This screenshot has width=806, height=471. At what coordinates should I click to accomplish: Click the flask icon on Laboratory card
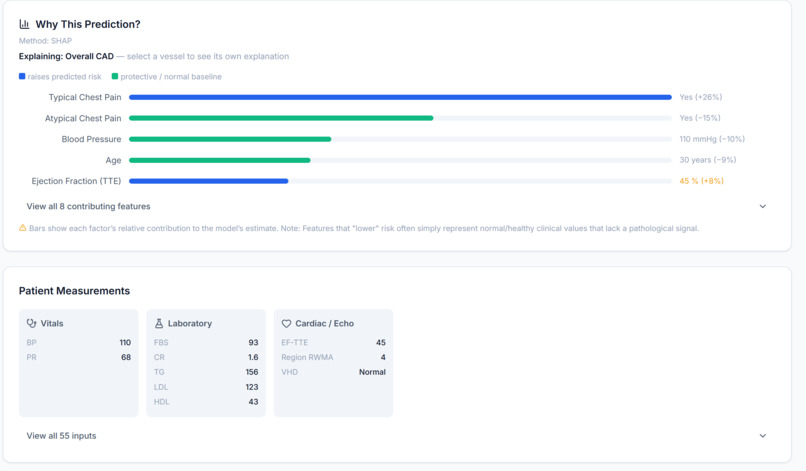(159, 323)
